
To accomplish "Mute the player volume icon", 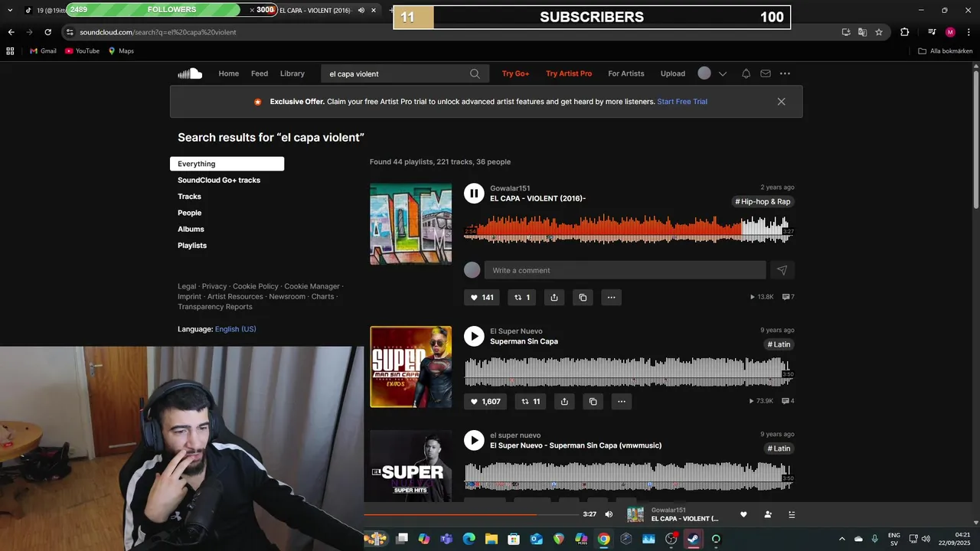I will (x=609, y=514).
